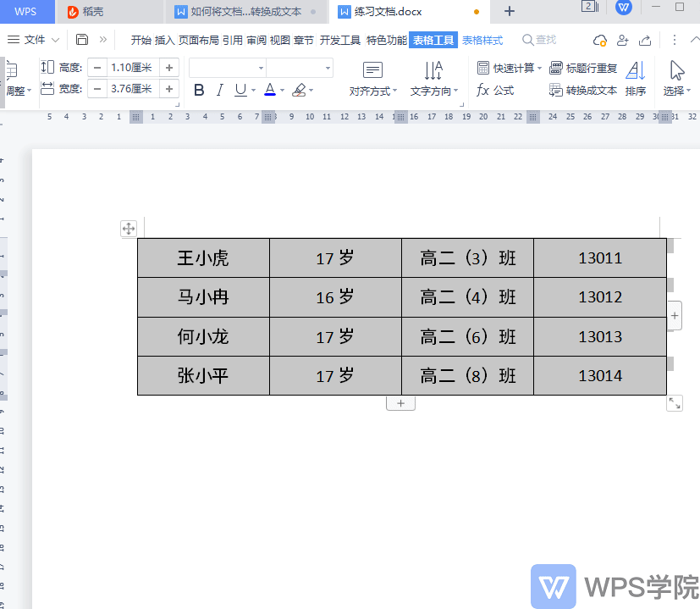Switch to the 审阅 ribbon tab
This screenshot has height=609, width=700.
256,40
